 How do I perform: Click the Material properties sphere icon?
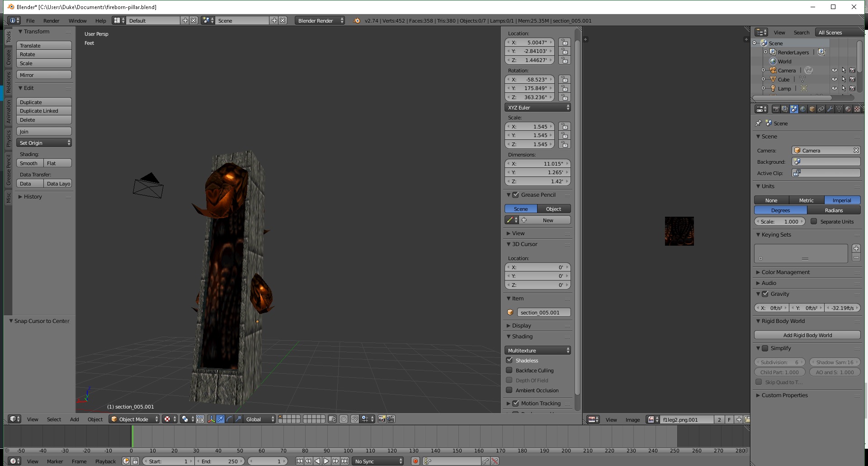click(x=848, y=109)
